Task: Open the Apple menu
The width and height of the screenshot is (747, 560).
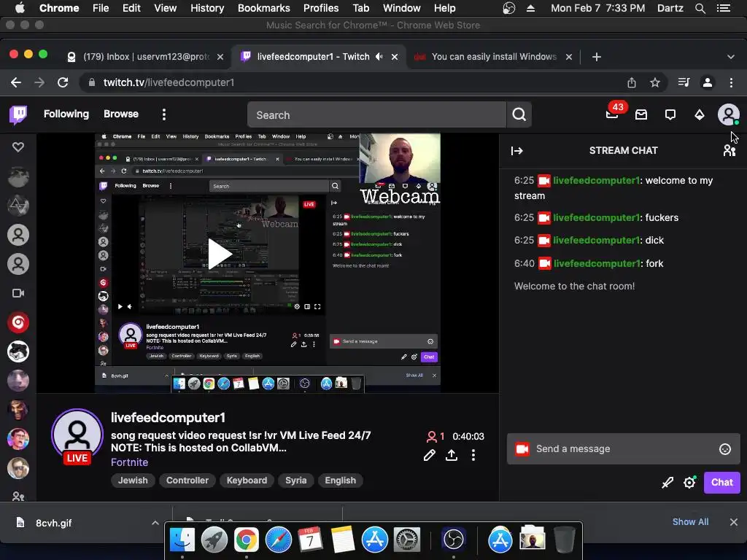Action: (20, 8)
